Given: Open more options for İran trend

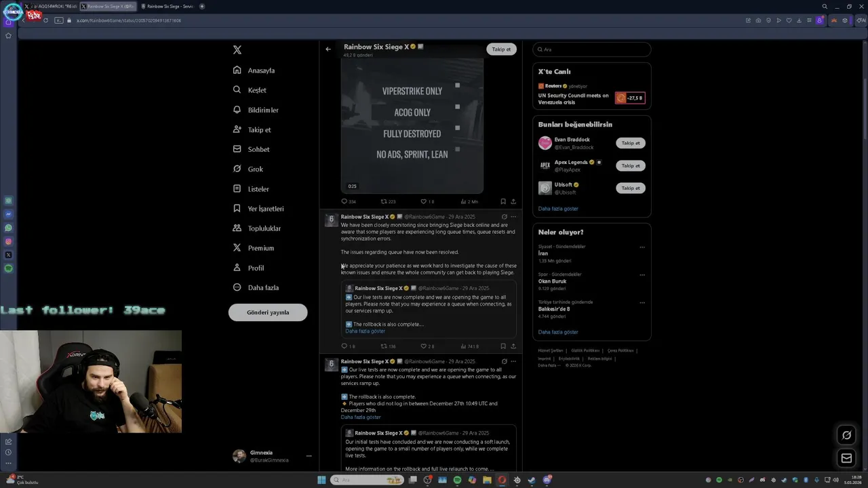Looking at the screenshot, I should pos(642,247).
